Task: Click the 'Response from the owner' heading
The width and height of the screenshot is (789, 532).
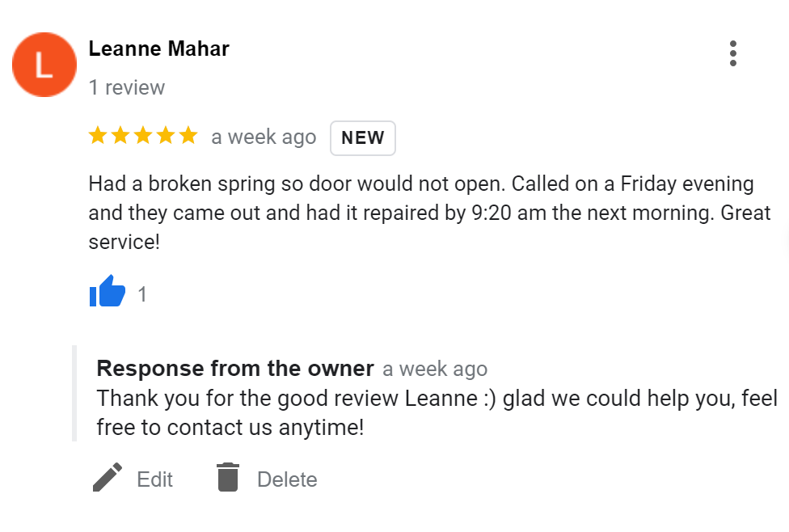Action: (x=235, y=369)
